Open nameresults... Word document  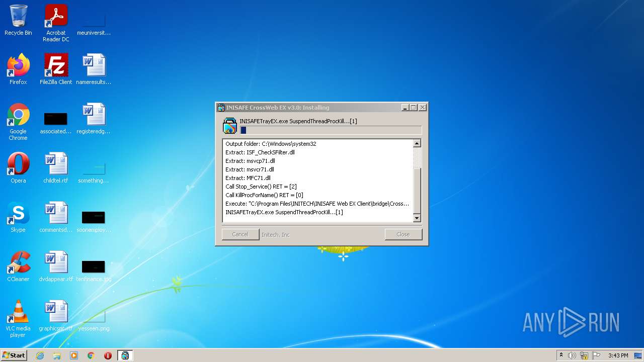tap(94, 69)
